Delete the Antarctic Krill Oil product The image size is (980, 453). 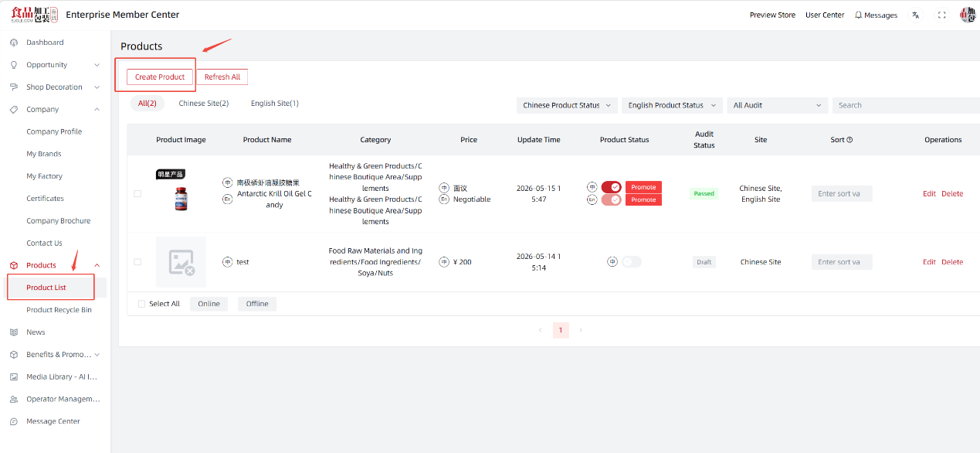(x=952, y=194)
